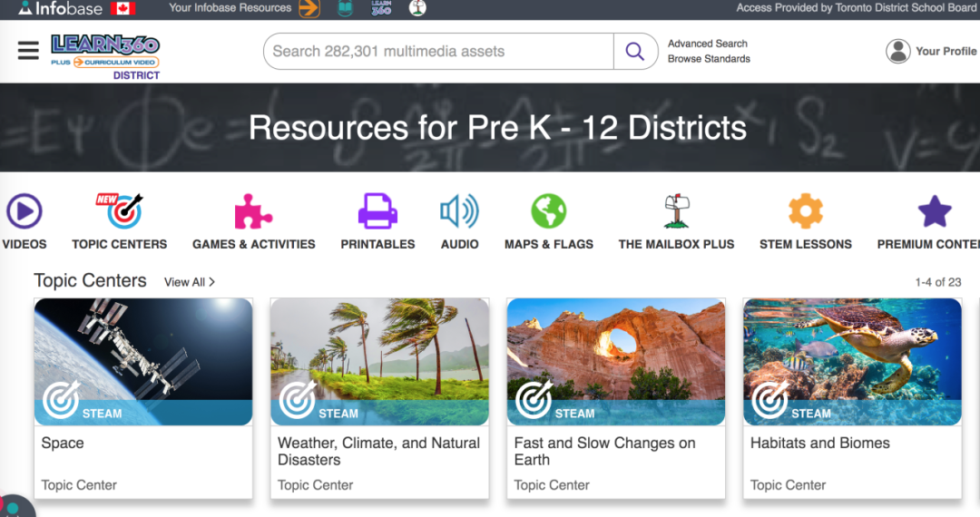Open the Space topic center thumbnail
The width and height of the screenshot is (980, 517).
coord(143,362)
